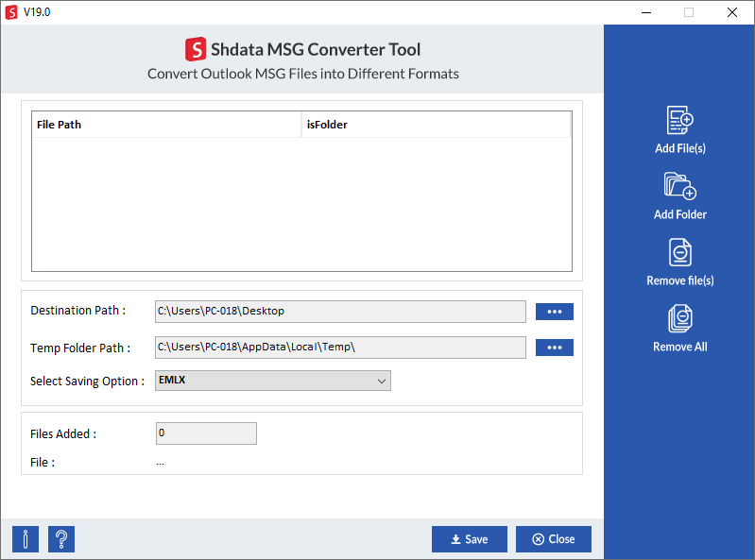Click the Close button at the bottom
The width and height of the screenshot is (755, 560).
tap(553, 539)
